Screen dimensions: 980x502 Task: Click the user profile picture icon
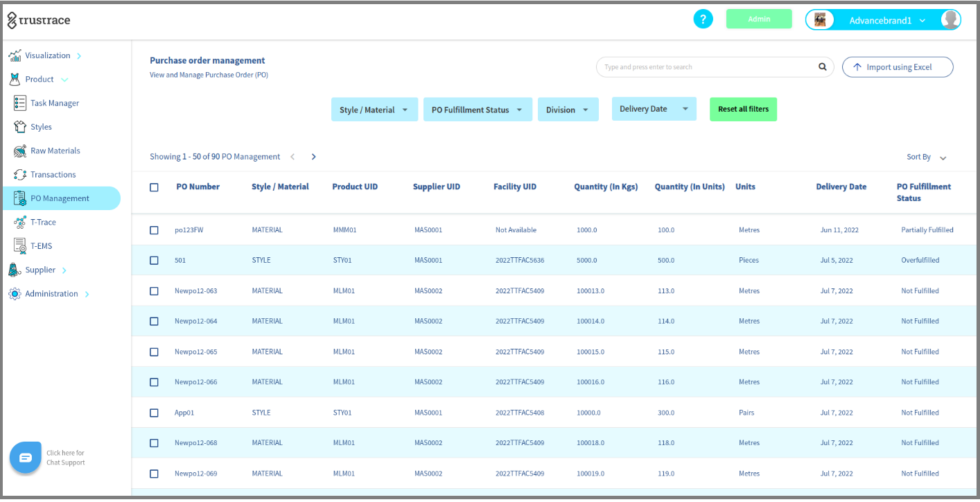[950, 19]
